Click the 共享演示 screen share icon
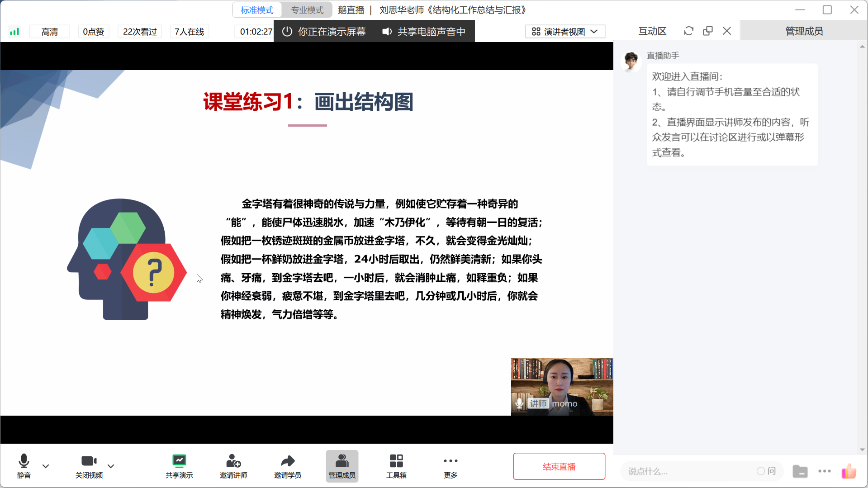 (x=179, y=466)
